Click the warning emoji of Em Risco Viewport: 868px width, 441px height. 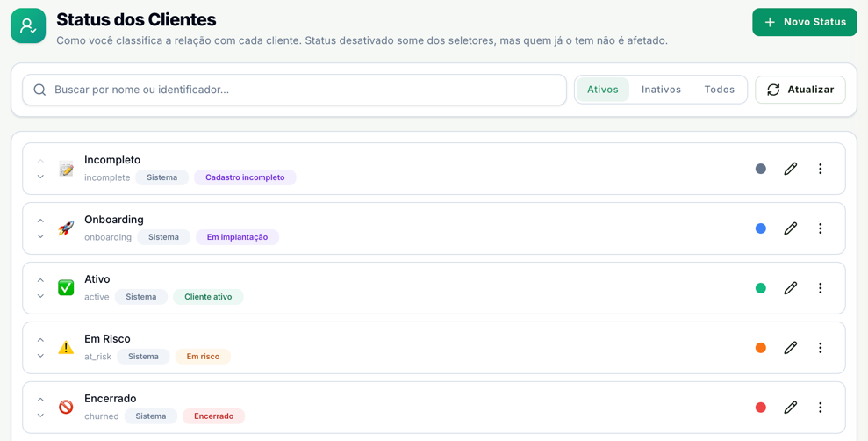pyautogui.click(x=66, y=348)
